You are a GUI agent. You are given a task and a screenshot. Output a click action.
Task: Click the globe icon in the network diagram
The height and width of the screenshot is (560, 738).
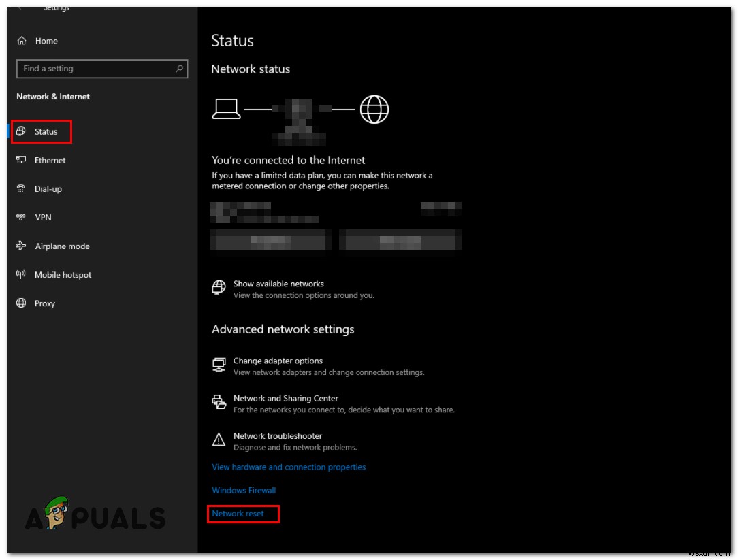[374, 109]
